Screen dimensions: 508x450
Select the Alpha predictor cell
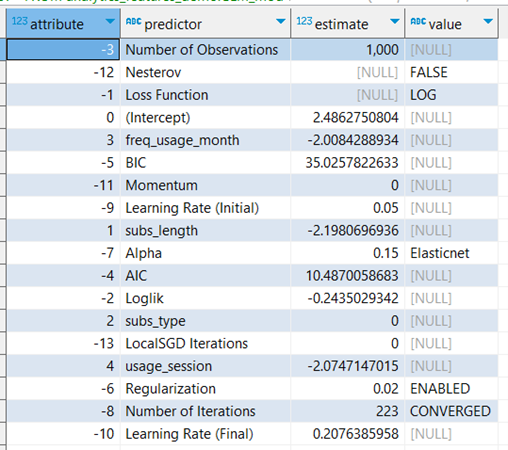click(x=205, y=253)
